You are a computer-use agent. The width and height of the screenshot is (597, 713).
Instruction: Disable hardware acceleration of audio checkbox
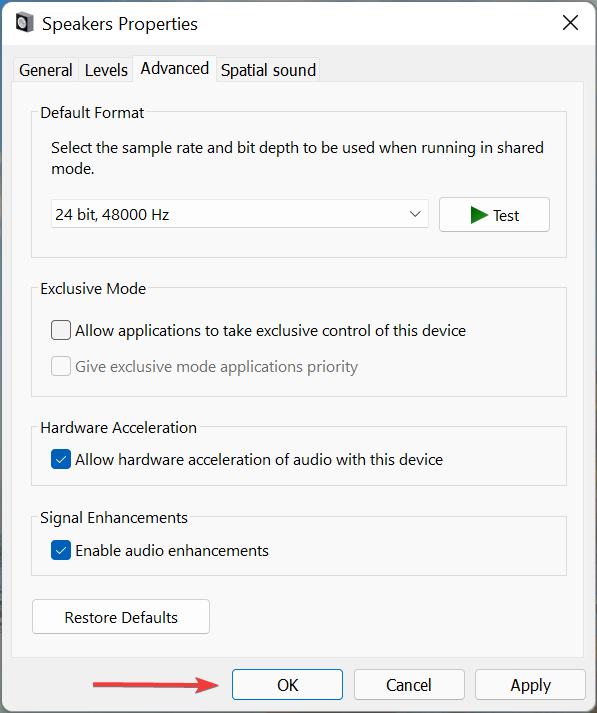click(x=61, y=459)
